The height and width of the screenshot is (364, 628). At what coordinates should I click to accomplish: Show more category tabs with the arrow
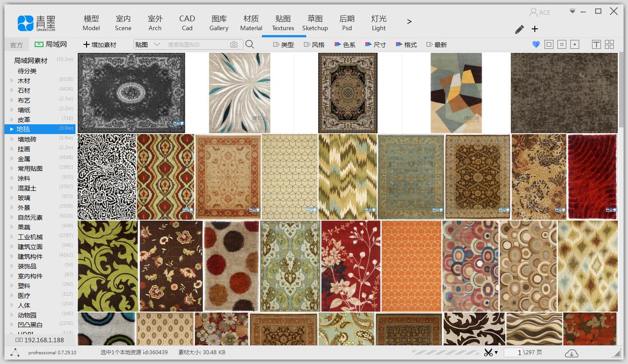point(409,21)
